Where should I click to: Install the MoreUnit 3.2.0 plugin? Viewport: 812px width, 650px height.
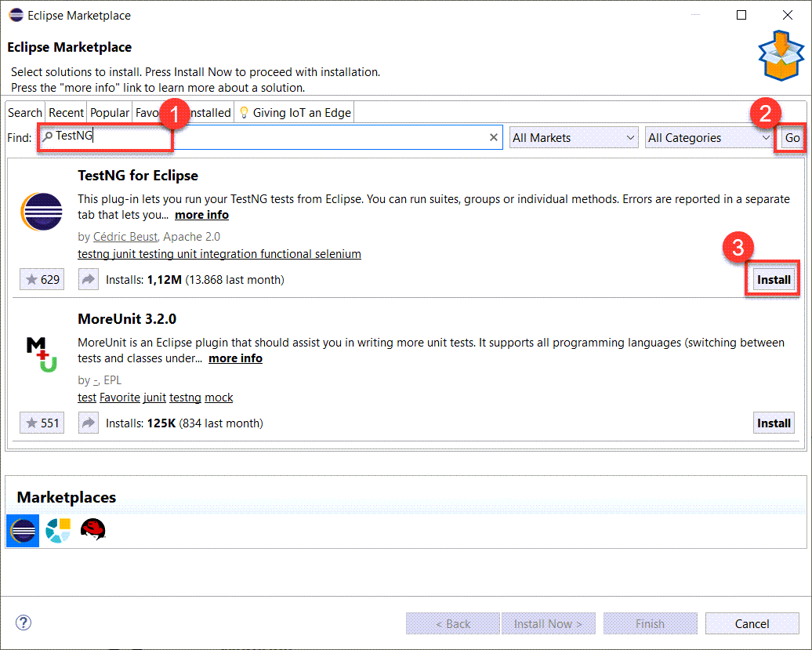774,423
